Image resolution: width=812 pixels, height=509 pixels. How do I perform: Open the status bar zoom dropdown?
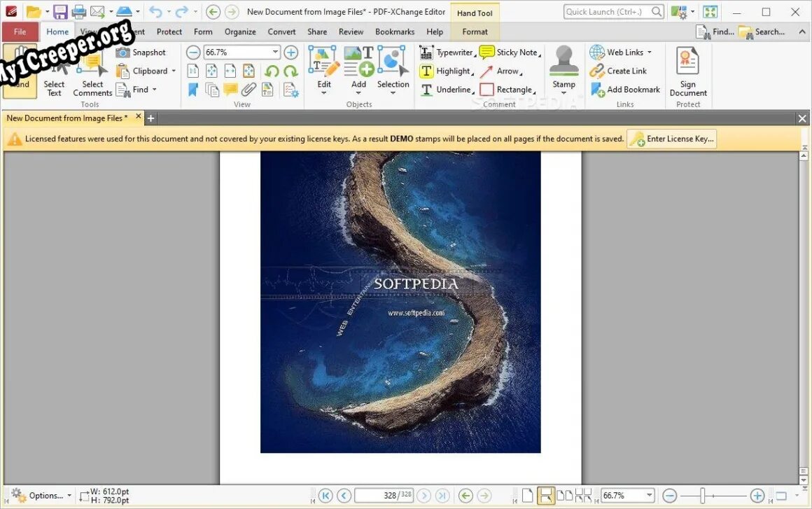coord(649,496)
